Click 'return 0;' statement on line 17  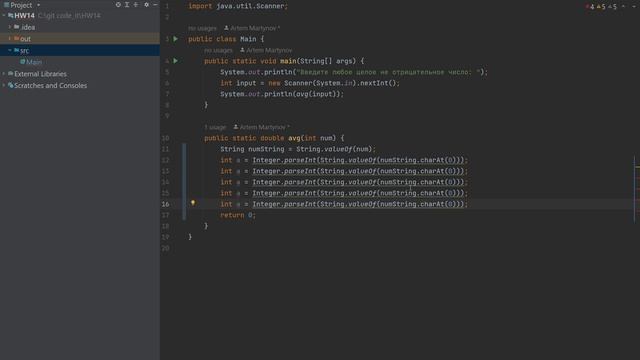pyautogui.click(x=238, y=216)
